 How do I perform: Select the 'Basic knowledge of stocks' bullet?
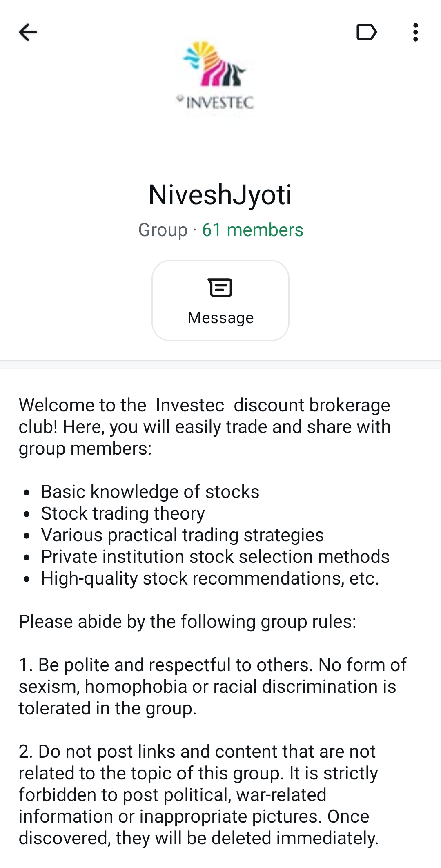pyautogui.click(x=150, y=491)
